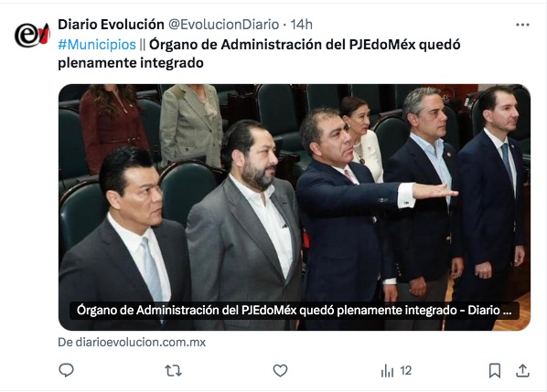
Task: Click the image caption overlay title
Action: pos(295,310)
